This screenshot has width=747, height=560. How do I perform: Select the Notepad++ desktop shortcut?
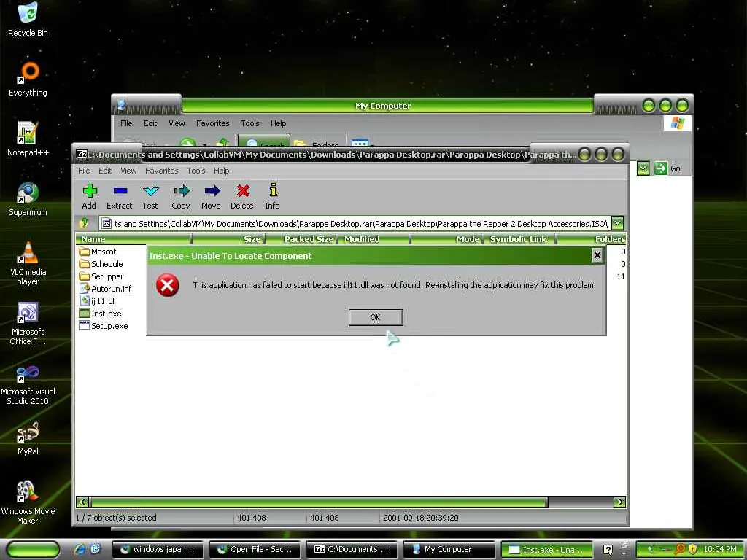(28, 139)
